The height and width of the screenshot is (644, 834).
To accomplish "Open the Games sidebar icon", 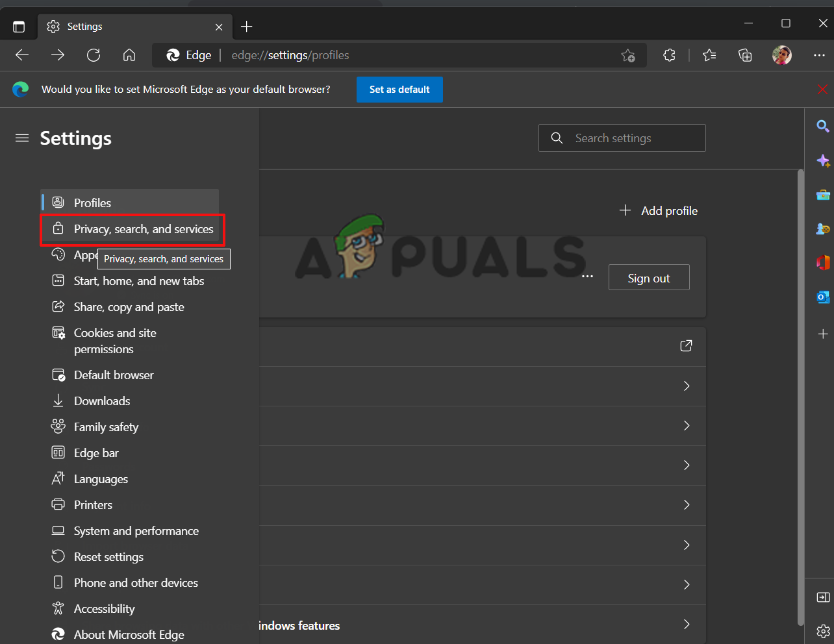I will click(x=823, y=229).
